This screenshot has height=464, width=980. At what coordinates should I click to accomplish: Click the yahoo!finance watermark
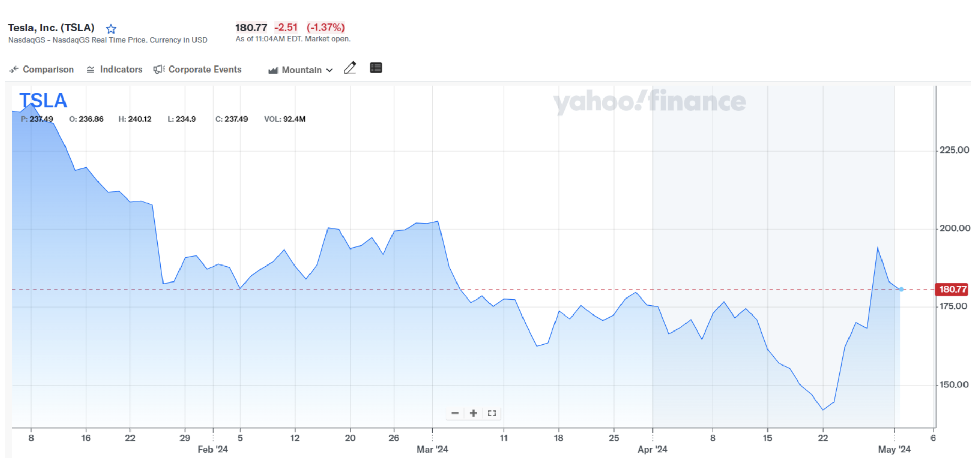649,102
